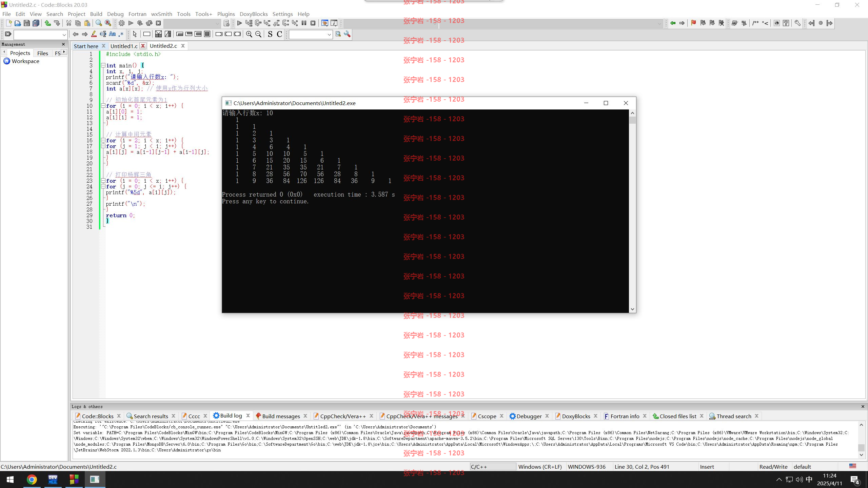Open the code completion symbols dropdown
The image size is (868, 488).
point(659,23)
